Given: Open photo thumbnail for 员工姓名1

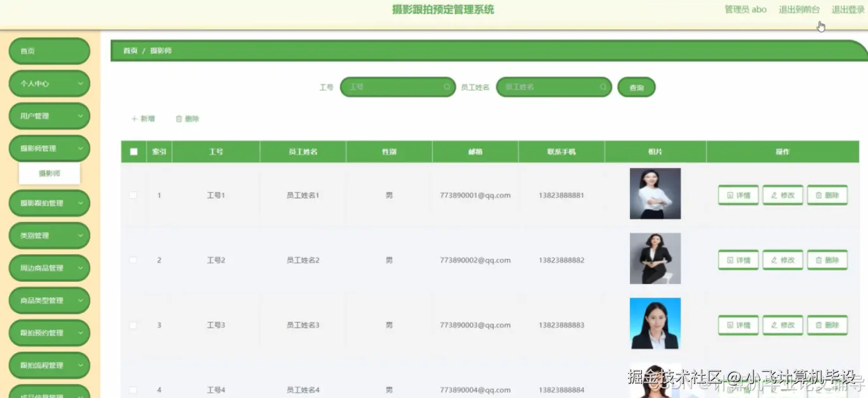Looking at the screenshot, I should click(x=655, y=193).
